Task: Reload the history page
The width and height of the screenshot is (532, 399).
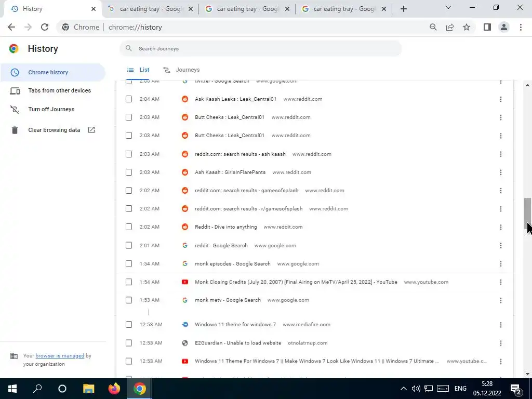Action: pyautogui.click(x=45, y=27)
